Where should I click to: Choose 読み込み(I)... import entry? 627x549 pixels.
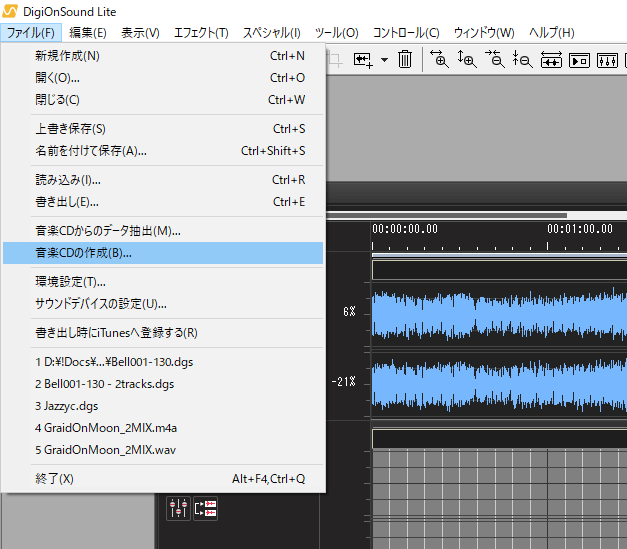click(x=163, y=180)
